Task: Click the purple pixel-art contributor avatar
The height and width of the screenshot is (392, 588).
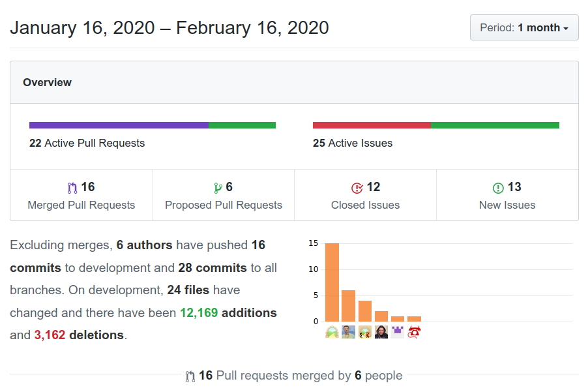Action: [398, 332]
